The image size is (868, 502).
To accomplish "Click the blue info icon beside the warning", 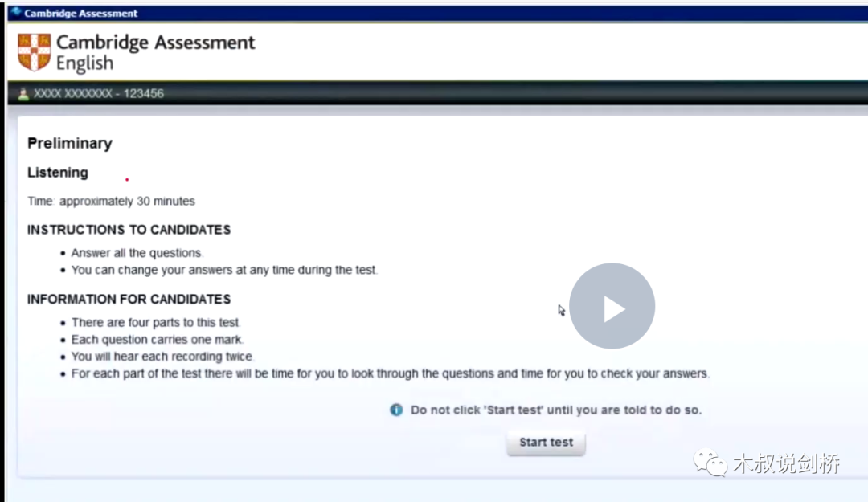I will click(x=396, y=410).
